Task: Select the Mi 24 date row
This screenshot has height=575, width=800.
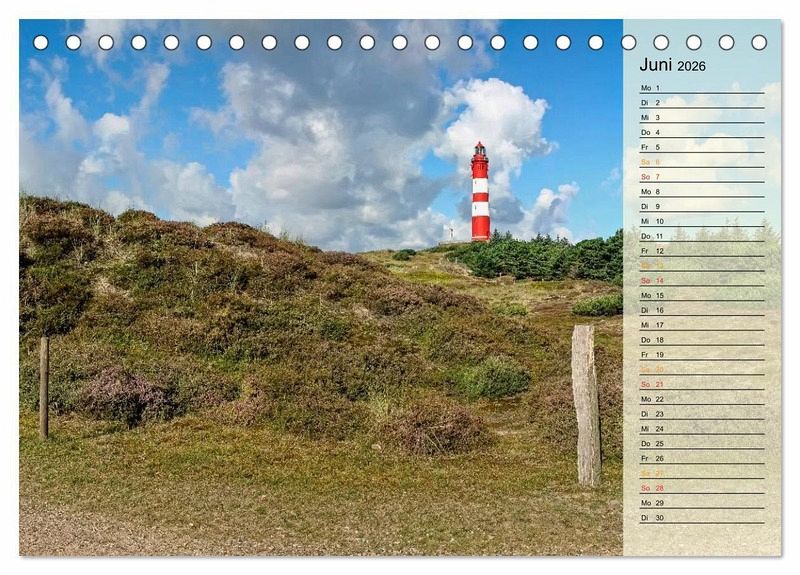Action: click(700, 429)
